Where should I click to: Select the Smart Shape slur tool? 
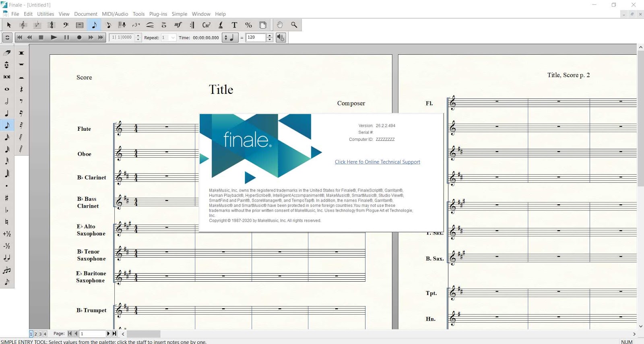pyautogui.click(x=150, y=25)
